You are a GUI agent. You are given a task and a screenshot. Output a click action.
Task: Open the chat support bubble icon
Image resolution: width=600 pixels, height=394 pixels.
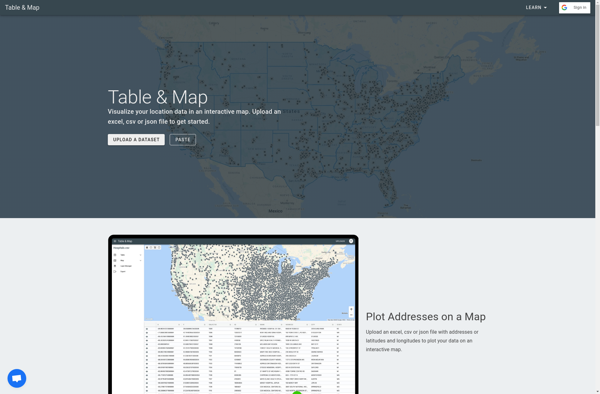click(x=17, y=378)
